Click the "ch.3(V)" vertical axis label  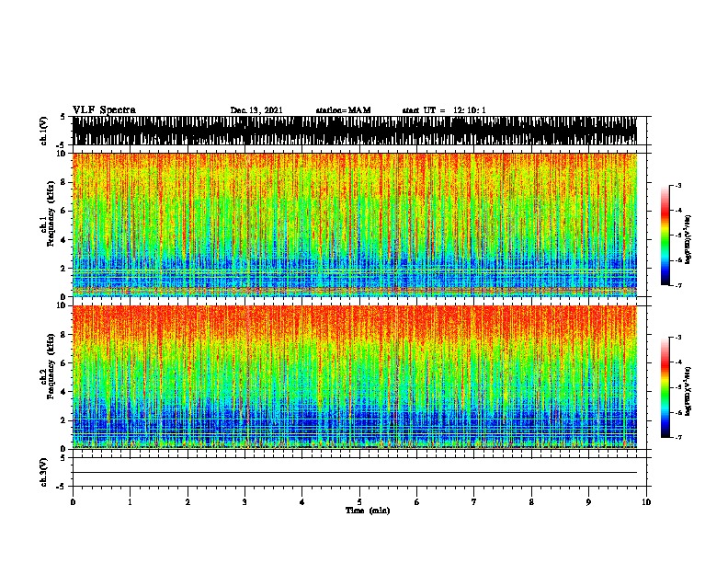(44, 472)
